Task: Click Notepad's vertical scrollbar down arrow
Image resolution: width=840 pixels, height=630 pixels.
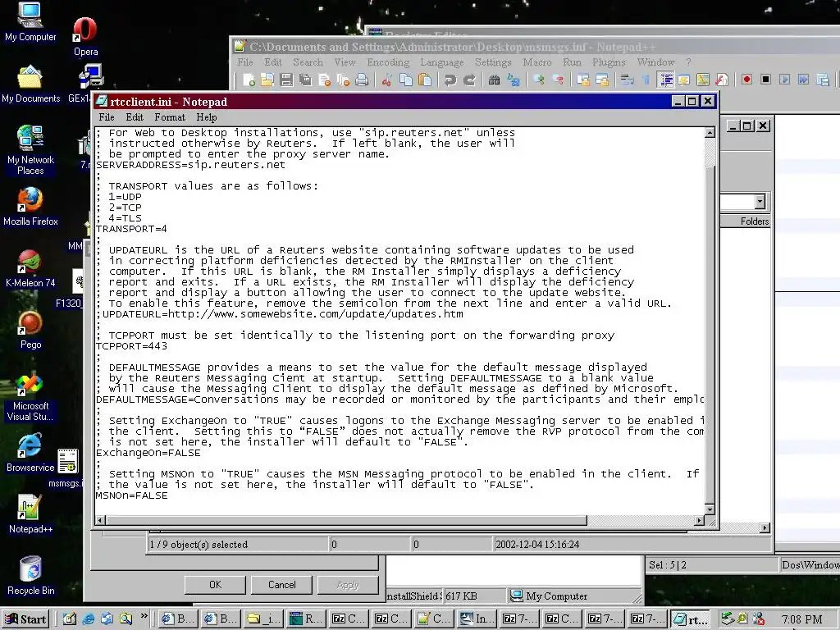Action: coord(710,509)
